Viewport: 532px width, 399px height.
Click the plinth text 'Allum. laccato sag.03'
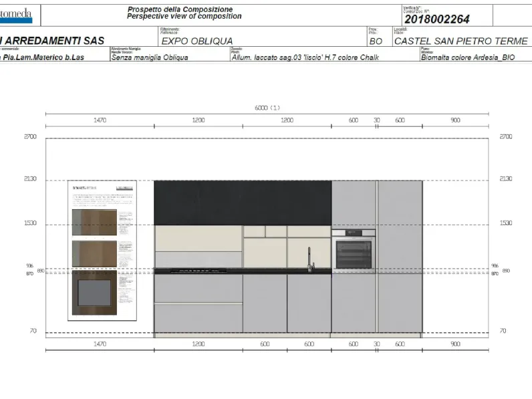(267, 57)
